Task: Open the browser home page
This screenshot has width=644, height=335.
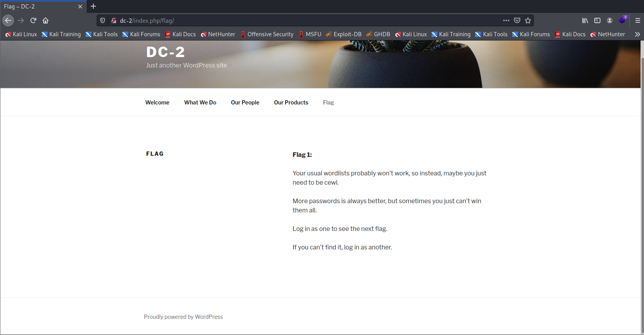Action: 46,20
